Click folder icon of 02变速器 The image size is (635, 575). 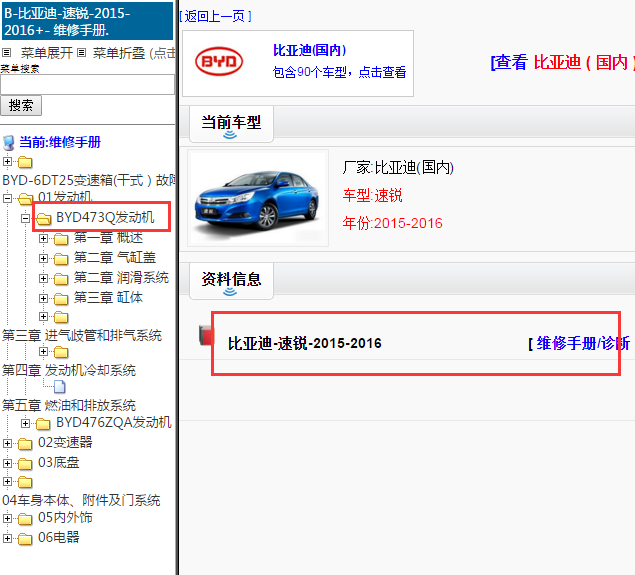click(x=25, y=444)
